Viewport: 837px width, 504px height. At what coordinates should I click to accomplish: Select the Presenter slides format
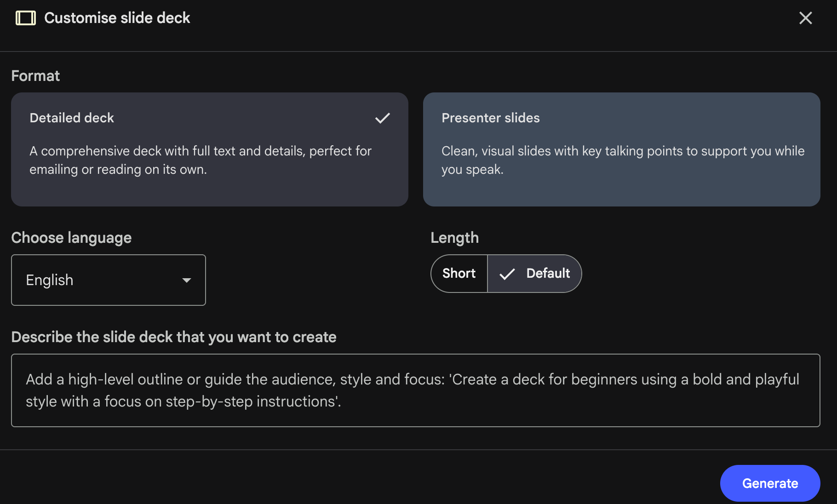(x=621, y=149)
